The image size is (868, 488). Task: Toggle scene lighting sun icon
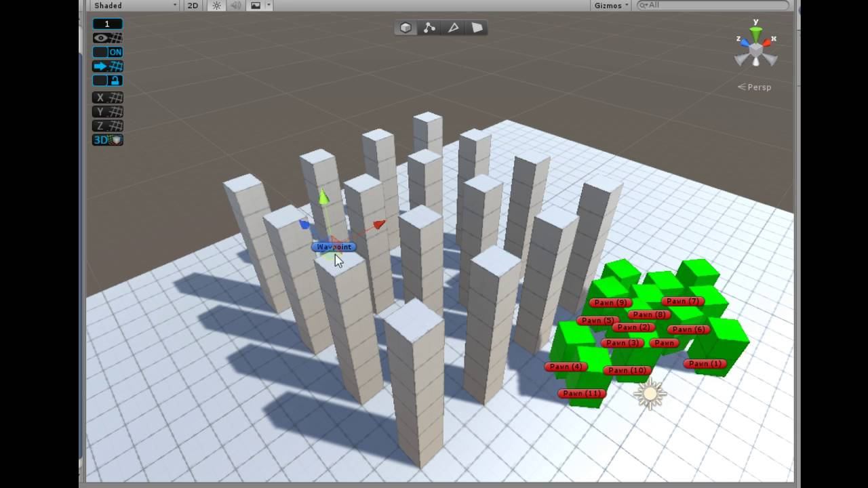216,5
